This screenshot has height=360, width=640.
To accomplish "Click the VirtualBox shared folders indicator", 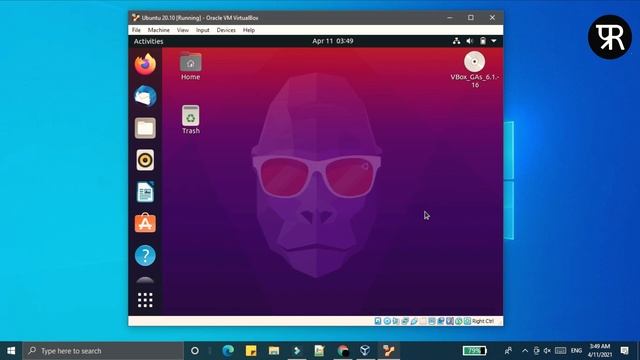I will click(423, 321).
